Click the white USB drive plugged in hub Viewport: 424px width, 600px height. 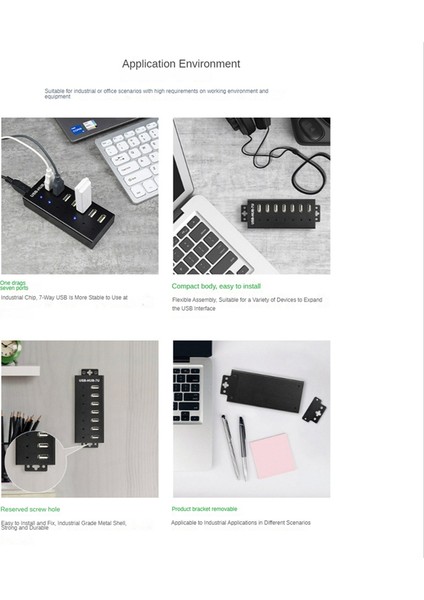(83, 194)
